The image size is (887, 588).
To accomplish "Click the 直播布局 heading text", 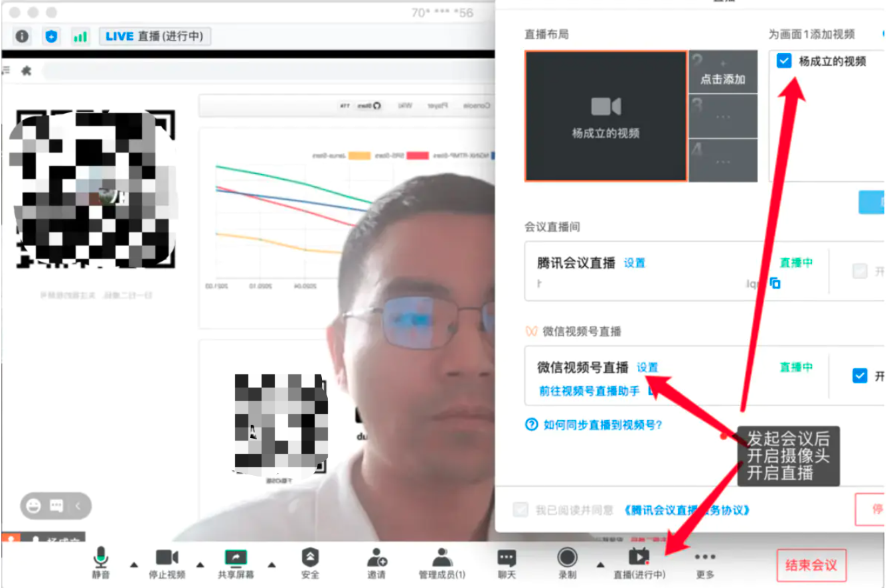I will point(546,35).
